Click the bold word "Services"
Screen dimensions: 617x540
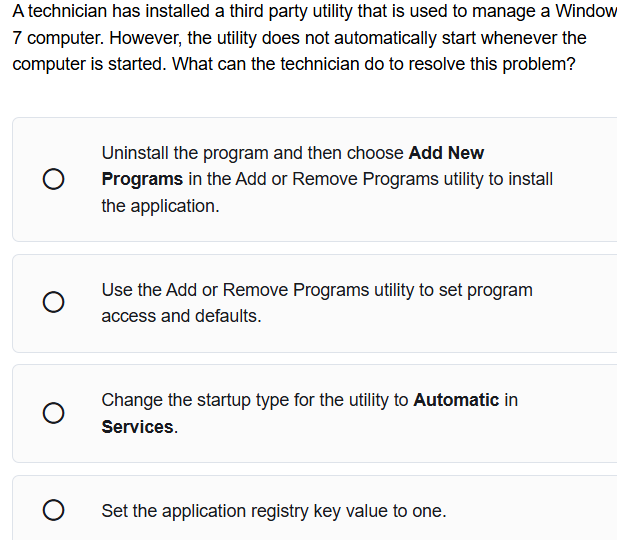pos(138,427)
